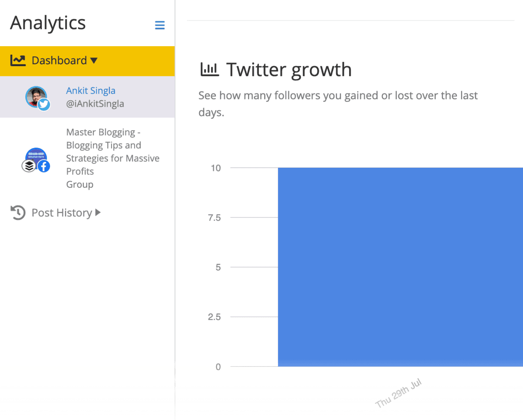Screen dimensions: 523x420
Task: Click the bar chart icon beside Twitter growth
Action: 210,69
